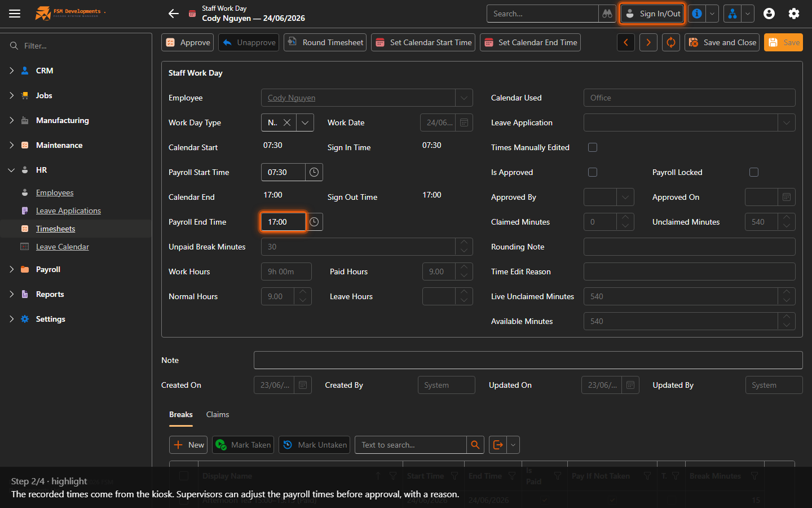The height and width of the screenshot is (508, 812).
Task: Check the Is Approved checkbox
Action: click(x=593, y=172)
